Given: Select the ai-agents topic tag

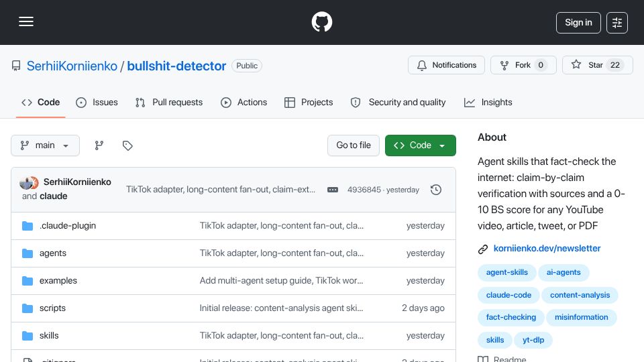Looking at the screenshot, I should (563, 273).
